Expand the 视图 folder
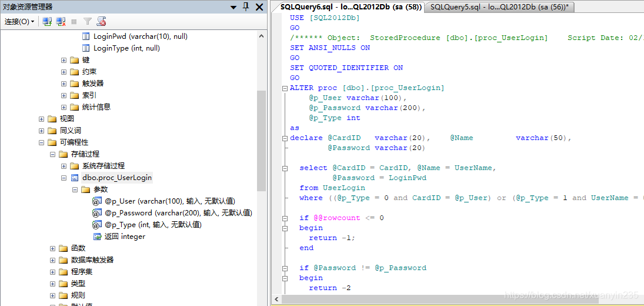The image size is (644, 306). (42, 119)
